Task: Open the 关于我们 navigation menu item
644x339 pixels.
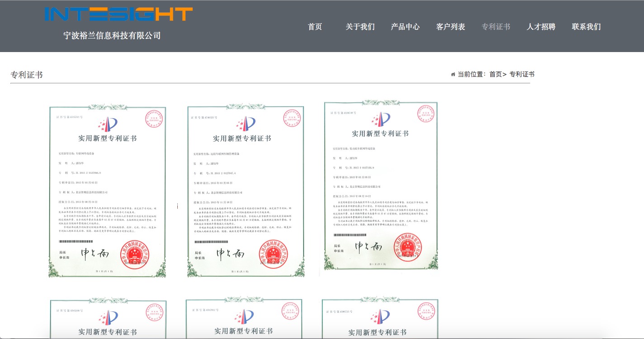Action: pyautogui.click(x=360, y=27)
